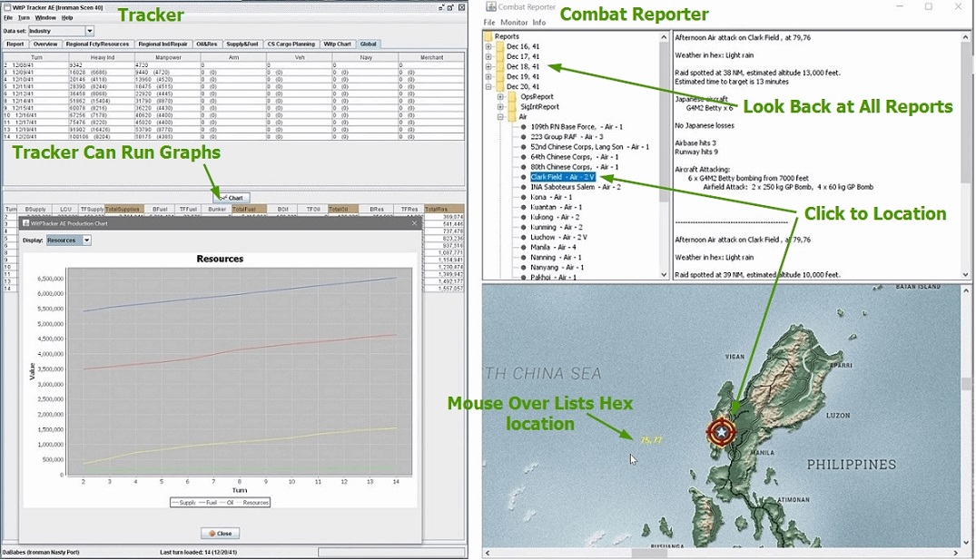Switch to the Supply&Fuel tab
Viewport: 976px width, 560px height.
[242, 44]
